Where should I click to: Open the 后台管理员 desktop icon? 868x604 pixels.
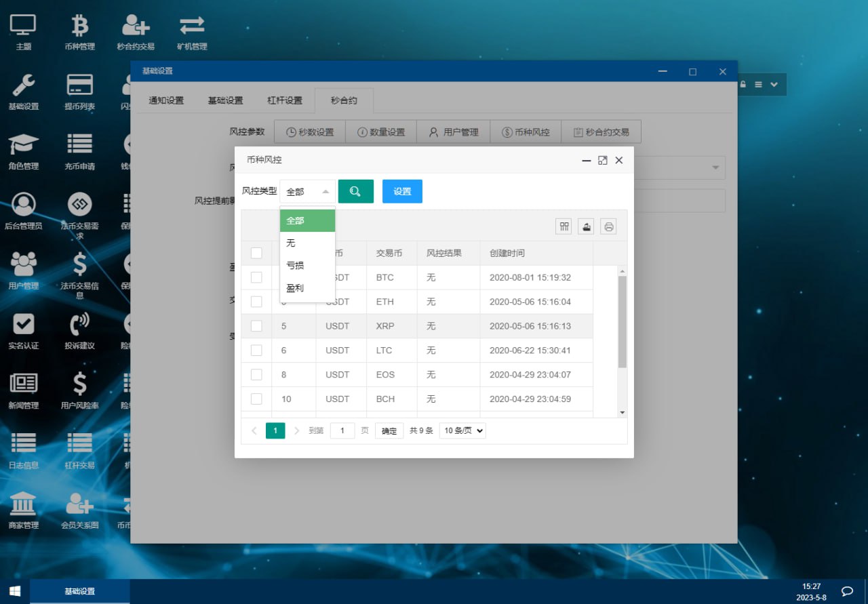(23, 211)
